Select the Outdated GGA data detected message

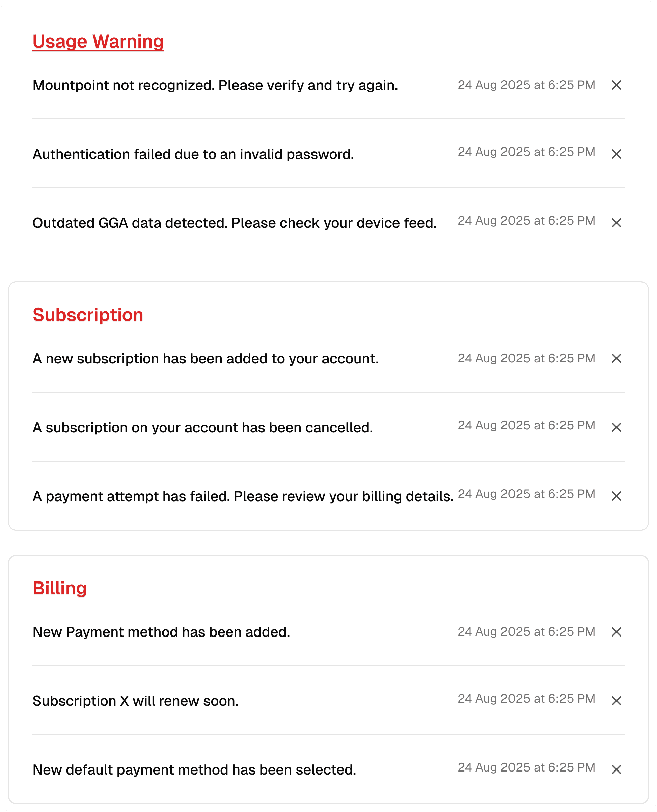click(x=235, y=223)
